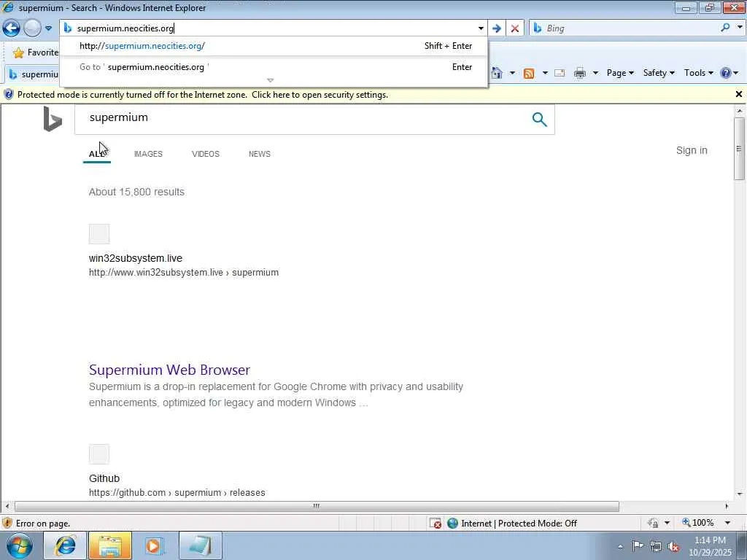Viewport: 747px width, 560px height.
Task: Open the feeds dropdown arrow
Action: pyautogui.click(x=544, y=73)
